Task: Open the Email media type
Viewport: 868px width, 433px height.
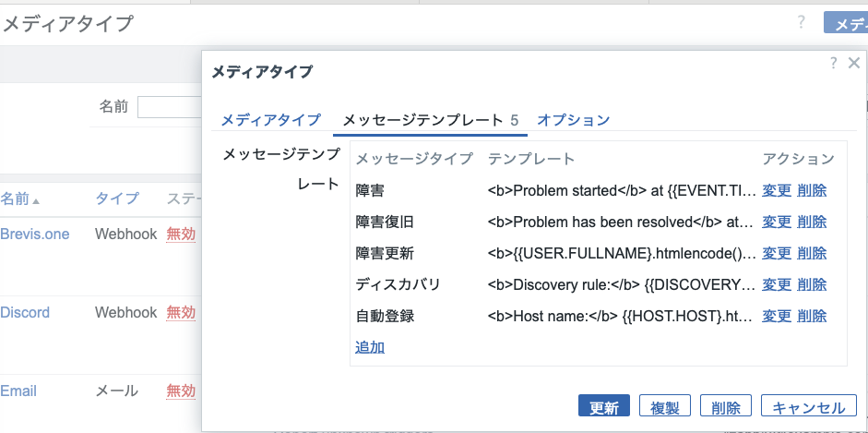Action: [x=18, y=391]
